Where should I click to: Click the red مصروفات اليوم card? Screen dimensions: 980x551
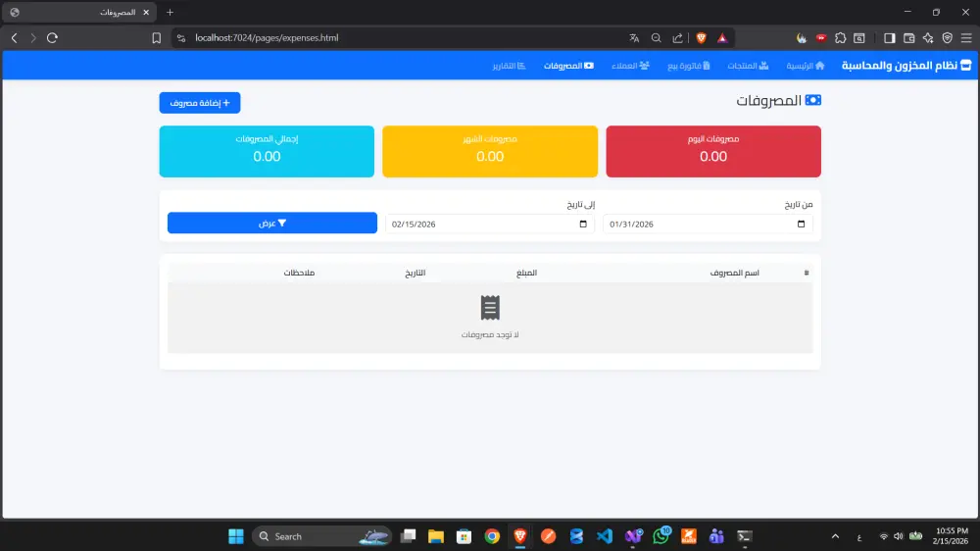tap(713, 151)
